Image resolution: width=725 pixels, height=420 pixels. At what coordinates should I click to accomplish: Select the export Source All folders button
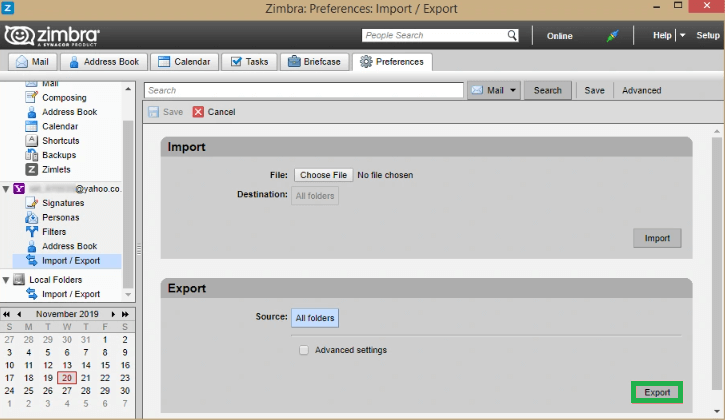315,318
